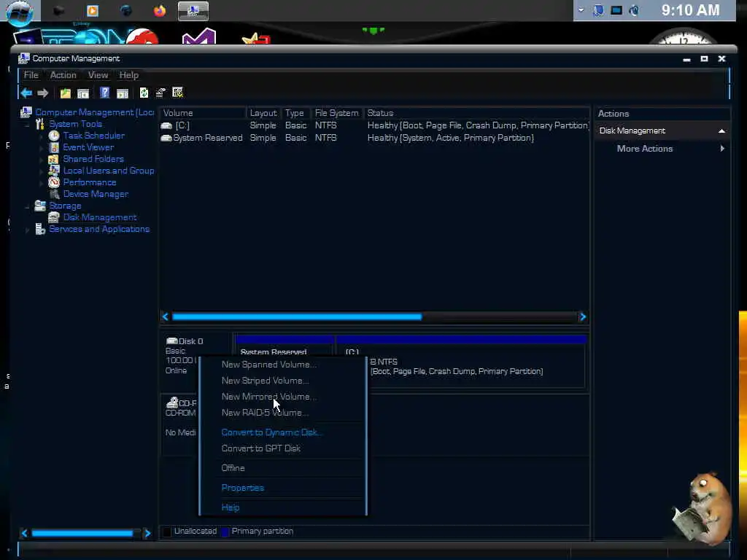Click the Computer Management taskbar button
The height and width of the screenshot is (560, 747).
(x=193, y=11)
